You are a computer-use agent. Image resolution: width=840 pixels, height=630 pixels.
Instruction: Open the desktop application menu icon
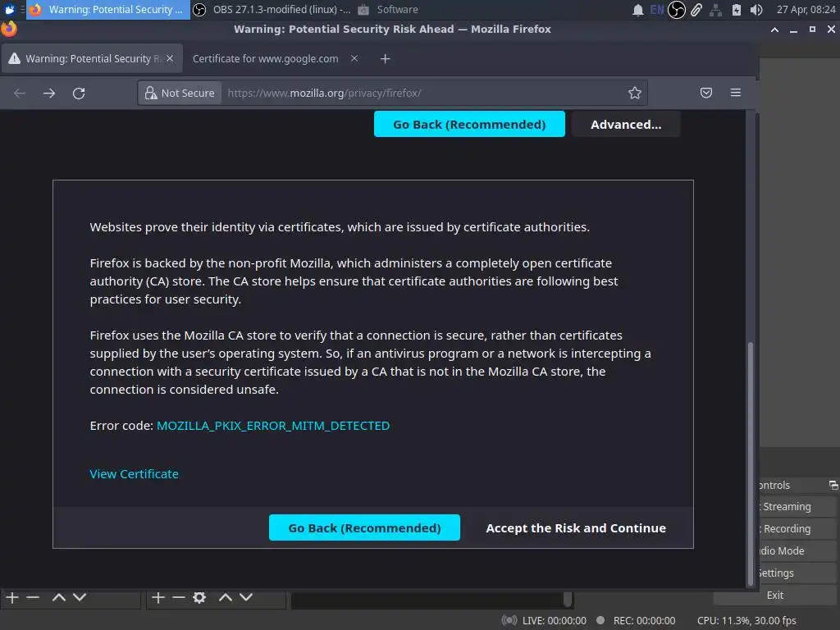click(x=9, y=9)
